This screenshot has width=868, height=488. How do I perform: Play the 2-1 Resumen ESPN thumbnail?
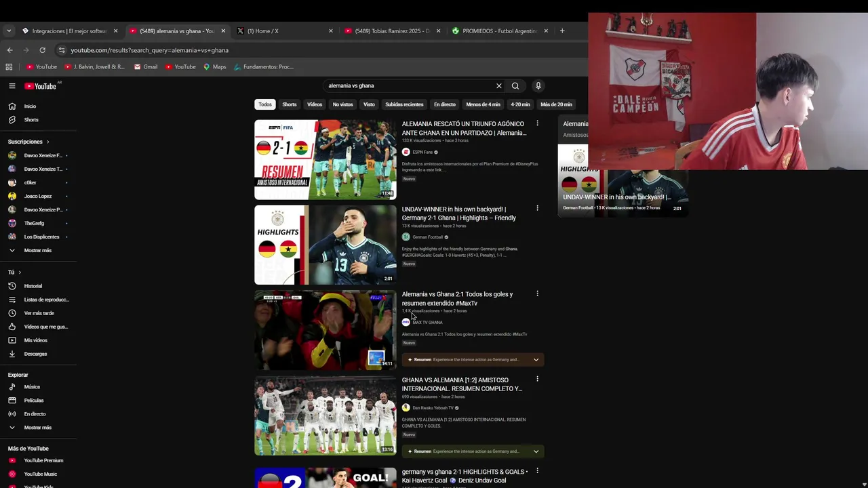[x=325, y=160]
